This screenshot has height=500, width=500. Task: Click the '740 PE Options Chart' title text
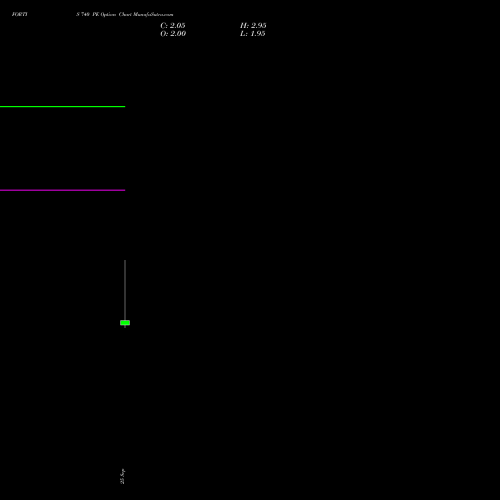106,14
